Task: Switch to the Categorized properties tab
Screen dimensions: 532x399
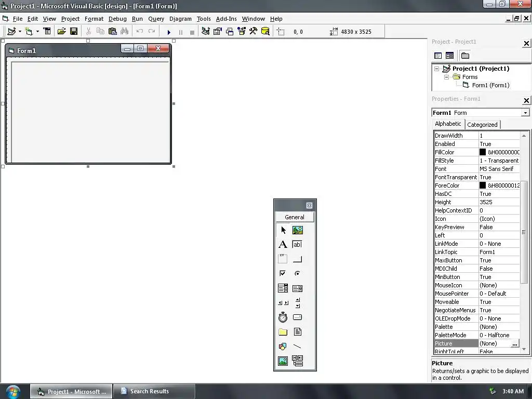Action: click(x=482, y=125)
